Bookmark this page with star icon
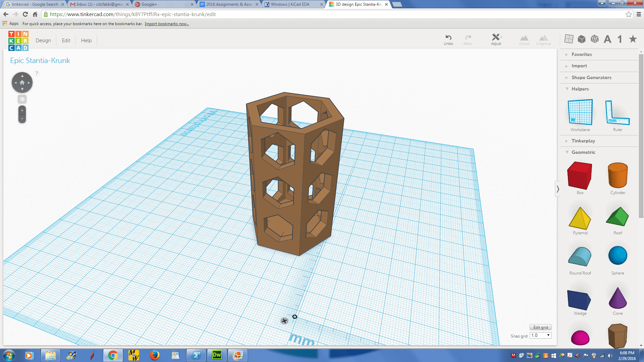This screenshot has width=644, height=362. click(x=629, y=14)
